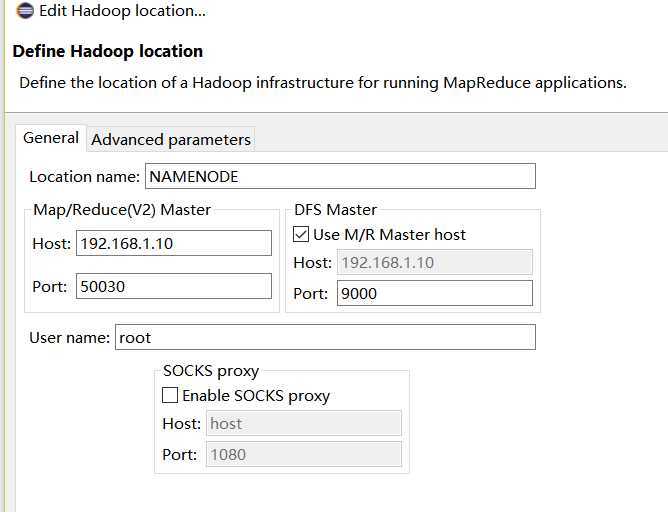Enable the SOCKS proxy checkbox
Screen dimensions: 668x512
pyautogui.click(x=170, y=396)
